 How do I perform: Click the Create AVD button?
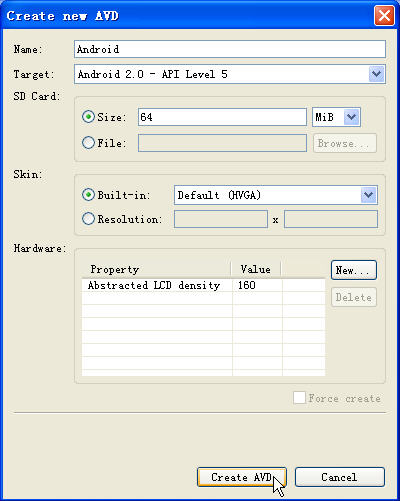pos(242,477)
